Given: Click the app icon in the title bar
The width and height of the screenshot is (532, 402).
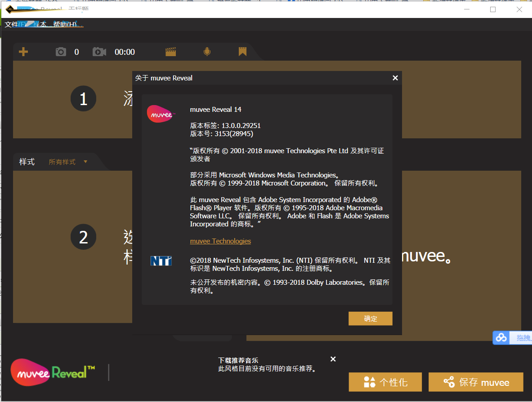Looking at the screenshot, I should (10, 9).
